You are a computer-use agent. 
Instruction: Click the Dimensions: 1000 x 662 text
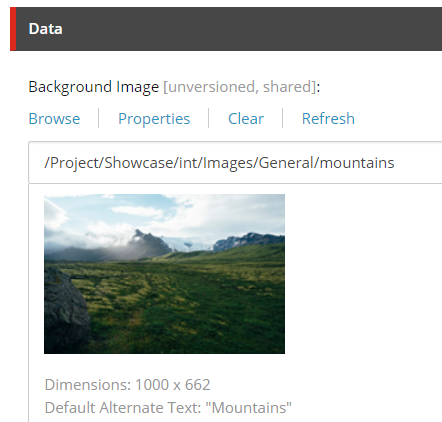pyautogui.click(x=127, y=385)
